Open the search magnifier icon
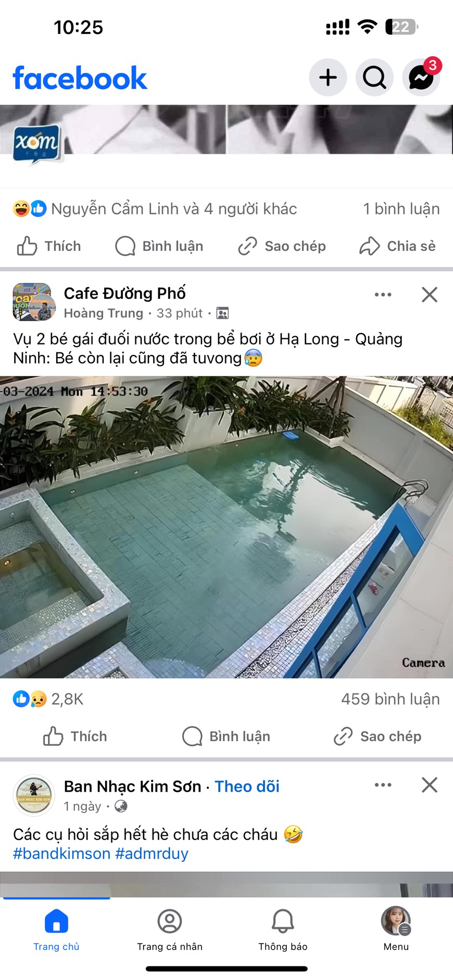Viewport: 453px width, 980px height. point(374,78)
